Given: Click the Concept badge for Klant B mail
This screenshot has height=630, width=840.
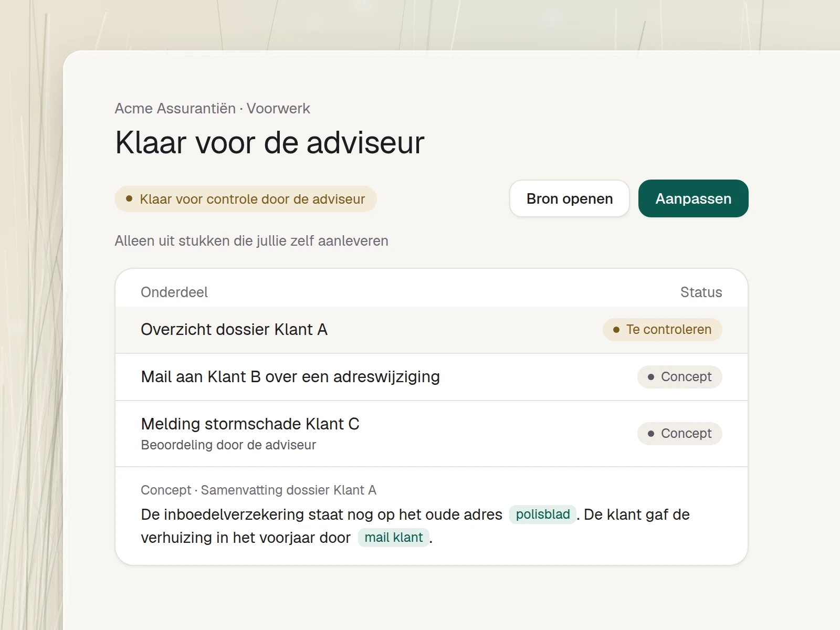Looking at the screenshot, I should [679, 377].
